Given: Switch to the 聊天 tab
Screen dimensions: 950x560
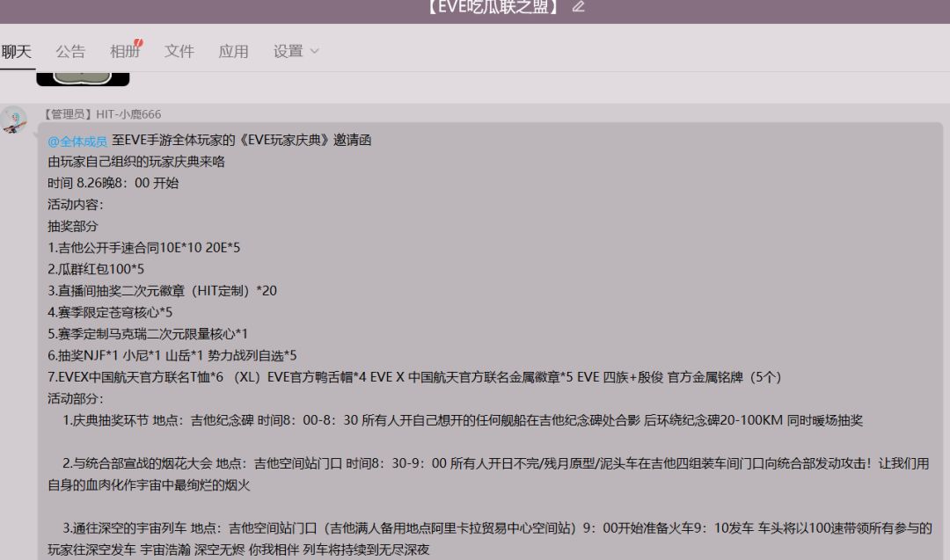Looking at the screenshot, I should (x=17, y=52).
